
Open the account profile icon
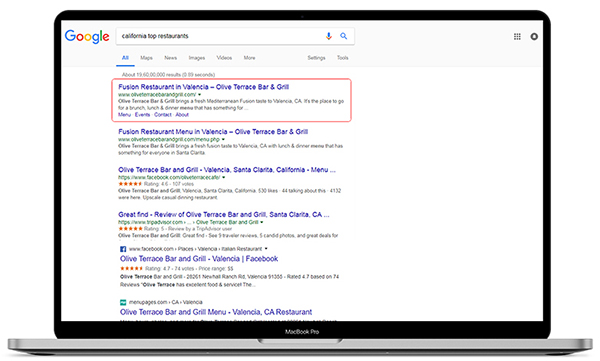pos(534,36)
